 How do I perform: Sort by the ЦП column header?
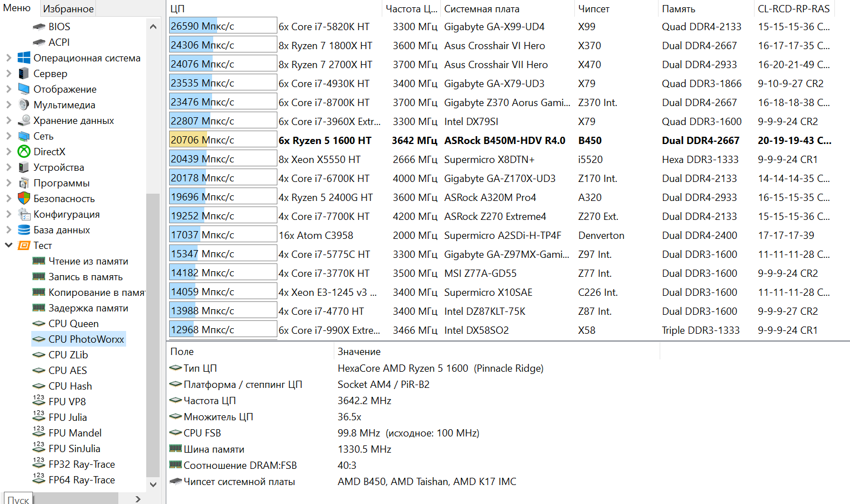[275, 9]
